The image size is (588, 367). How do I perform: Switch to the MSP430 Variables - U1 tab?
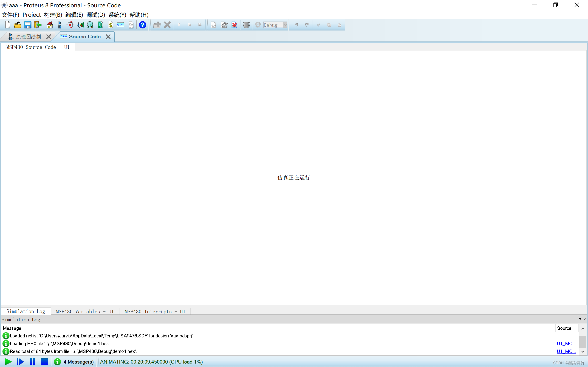click(x=85, y=311)
